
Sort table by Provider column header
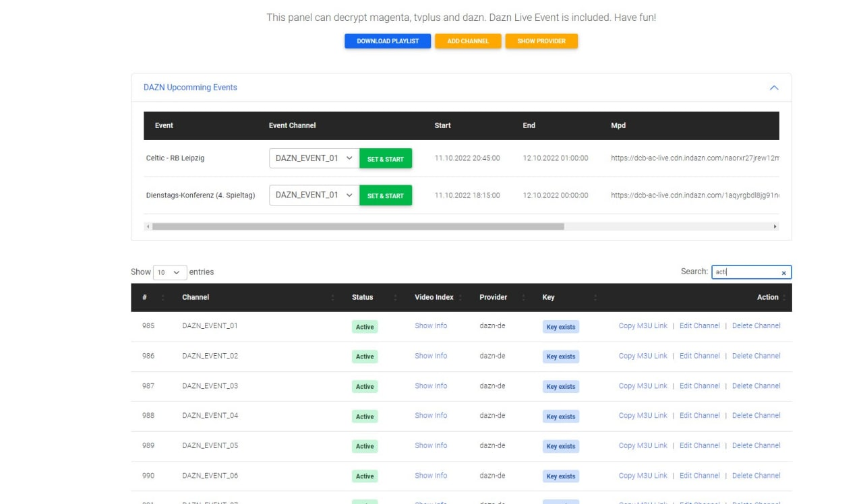[500, 297]
